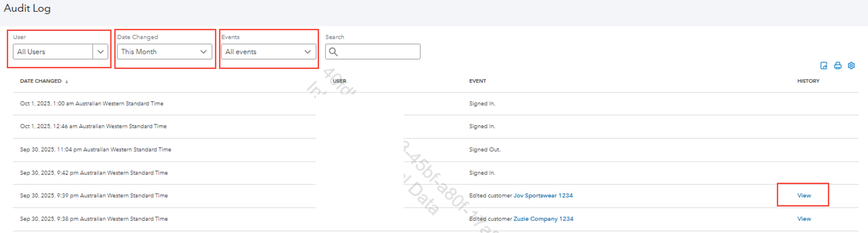Click the print icon
The height and width of the screenshot is (233, 868).
coord(837,66)
